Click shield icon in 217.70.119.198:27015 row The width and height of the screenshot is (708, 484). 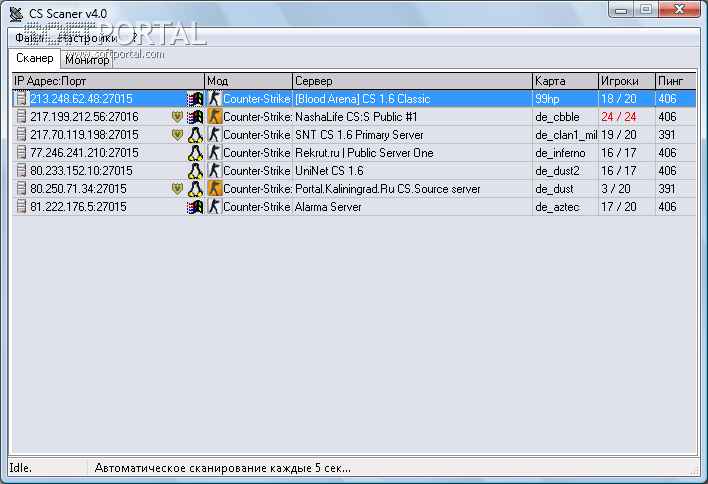[177, 135]
